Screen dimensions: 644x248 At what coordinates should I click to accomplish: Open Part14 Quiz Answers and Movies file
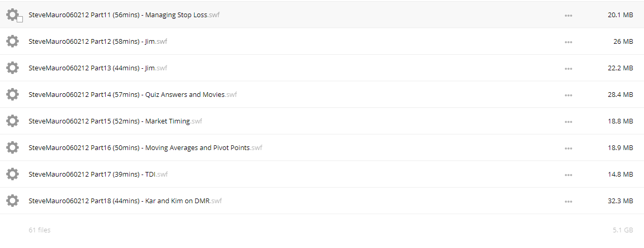pyautogui.click(x=133, y=95)
